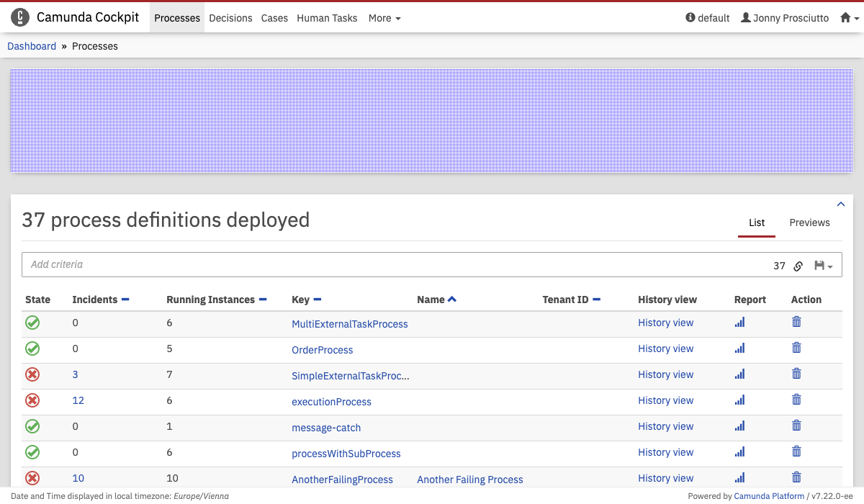The width and height of the screenshot is (864, 504).
Task: Open report icon for message-catch row
Action: 739,426
